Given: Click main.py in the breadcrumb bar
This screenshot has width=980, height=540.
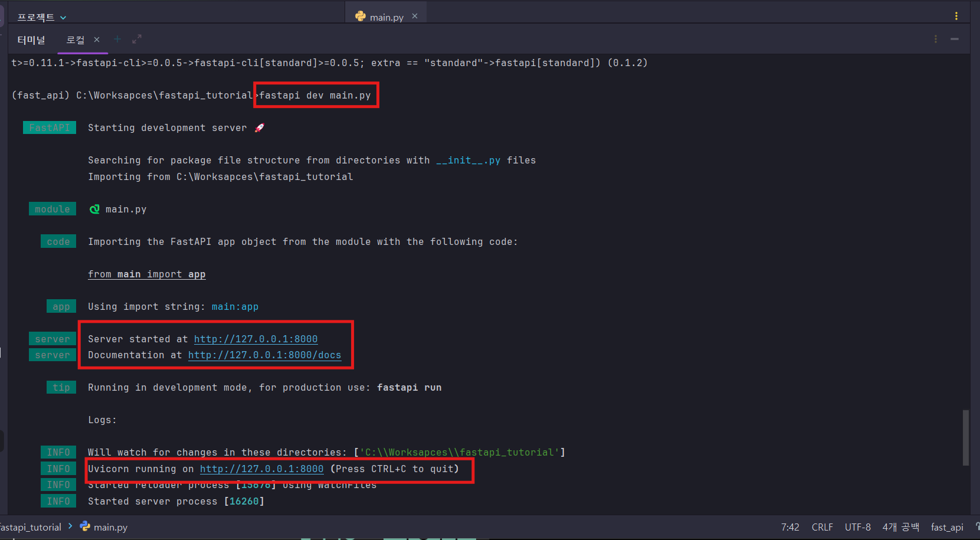Looking at the screenshot, I should [x=110, y=527].
